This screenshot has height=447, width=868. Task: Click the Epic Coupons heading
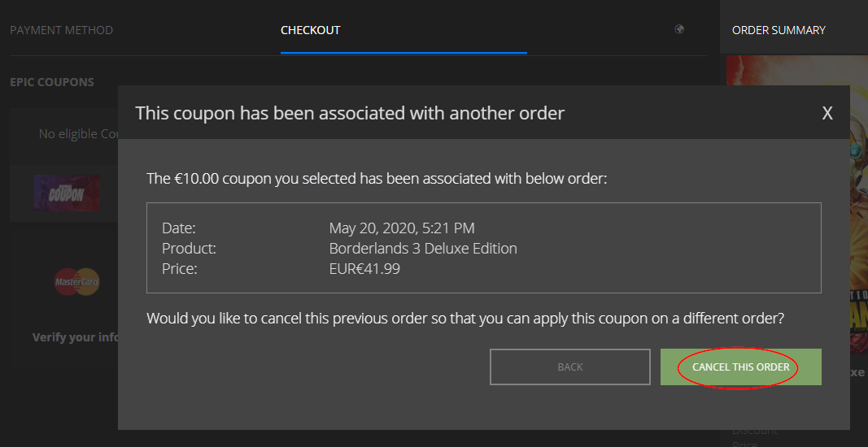[52, 82]
